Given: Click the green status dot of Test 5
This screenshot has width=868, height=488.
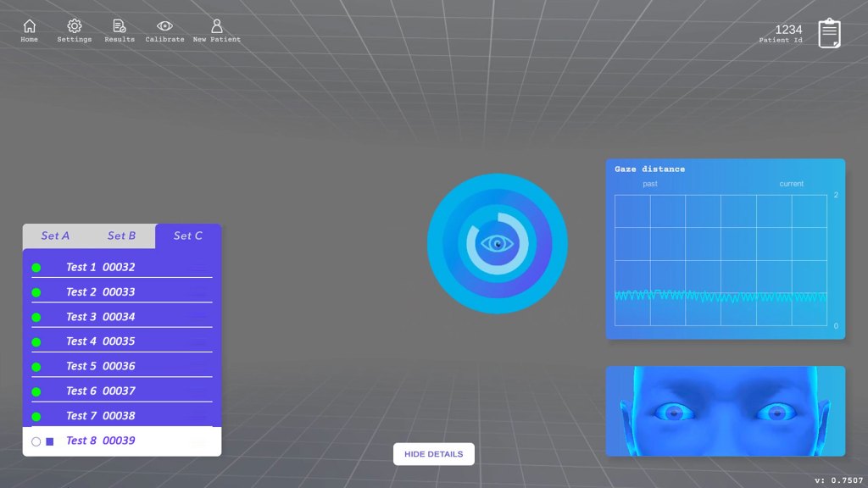Looking at the screenshot, I should click(36, 367).
